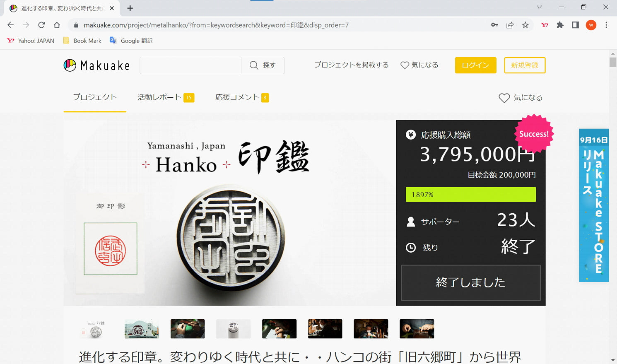Viewport: 617px width, 364px height.
Task: Toggle 気になる heart beside project tabs
Action: (x=520, y=98)
